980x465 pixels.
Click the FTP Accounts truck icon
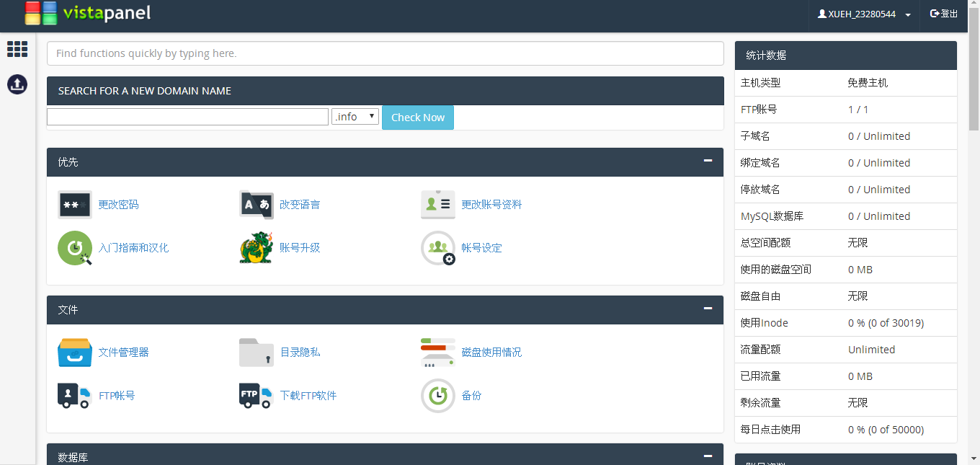click(x=75, y=396)
